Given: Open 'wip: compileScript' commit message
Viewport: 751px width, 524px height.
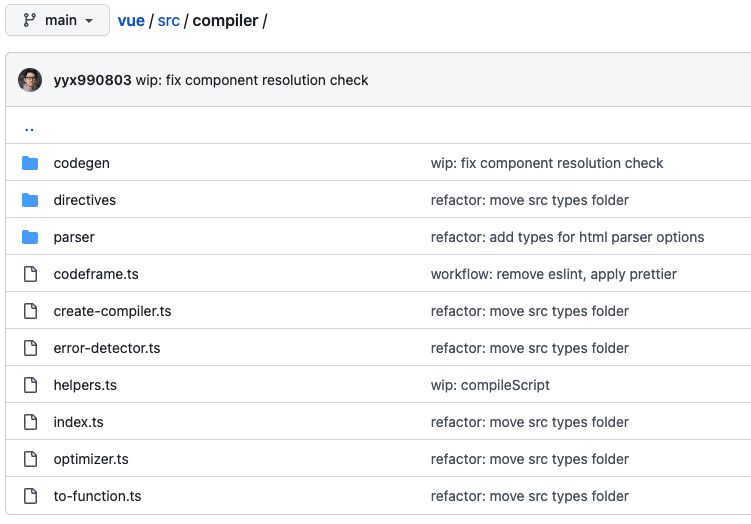Looking at the screenshot, I should click(x=490, y=385).
